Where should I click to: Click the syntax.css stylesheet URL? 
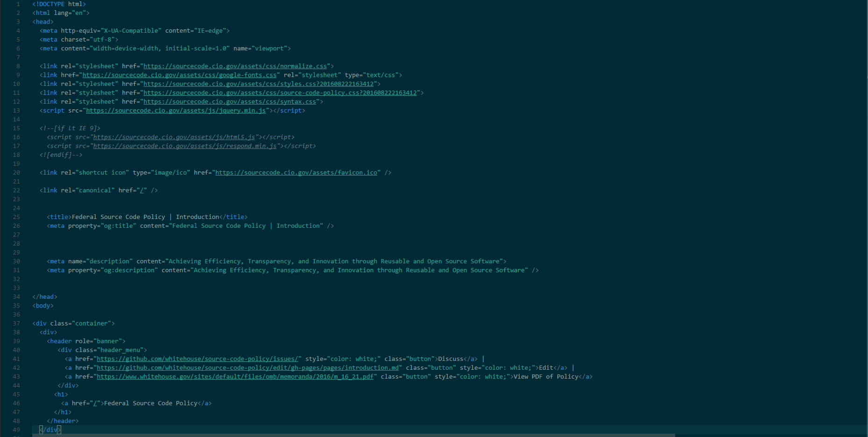[230, 102]
